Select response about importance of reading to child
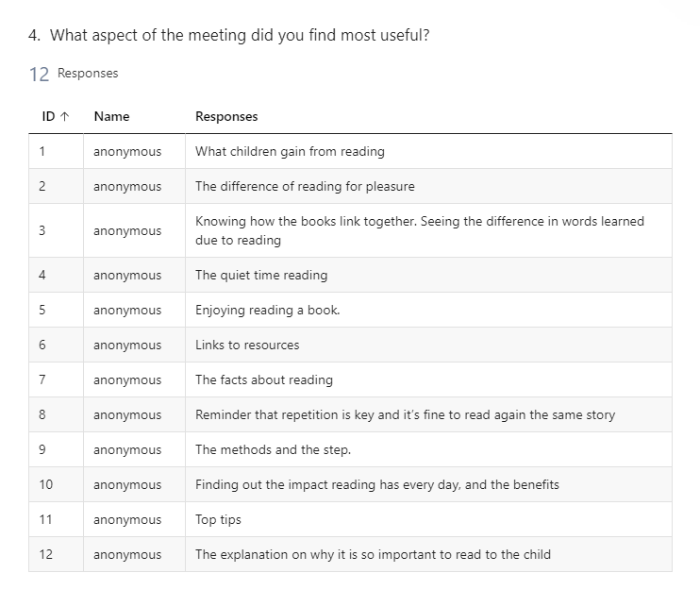 [x=373, y=554]
